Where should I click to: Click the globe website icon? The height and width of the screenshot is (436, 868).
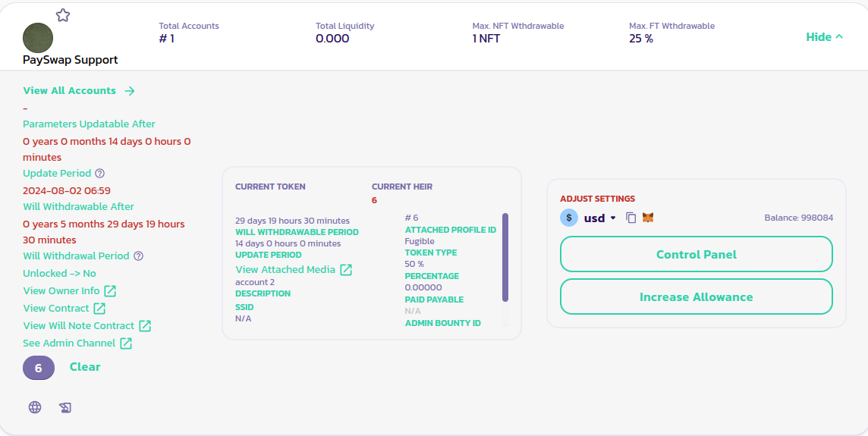[x=35, y=407]
